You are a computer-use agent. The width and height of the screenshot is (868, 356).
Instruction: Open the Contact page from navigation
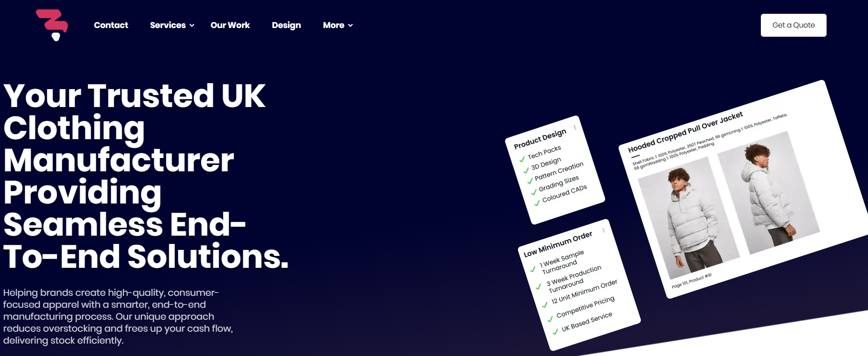coord(111,25)
